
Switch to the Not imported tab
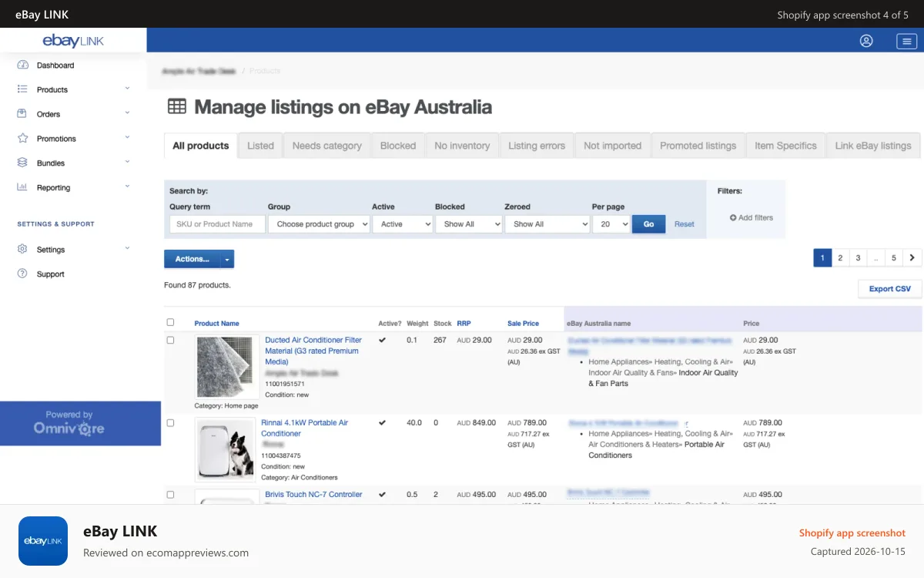(x=612, y=146)
